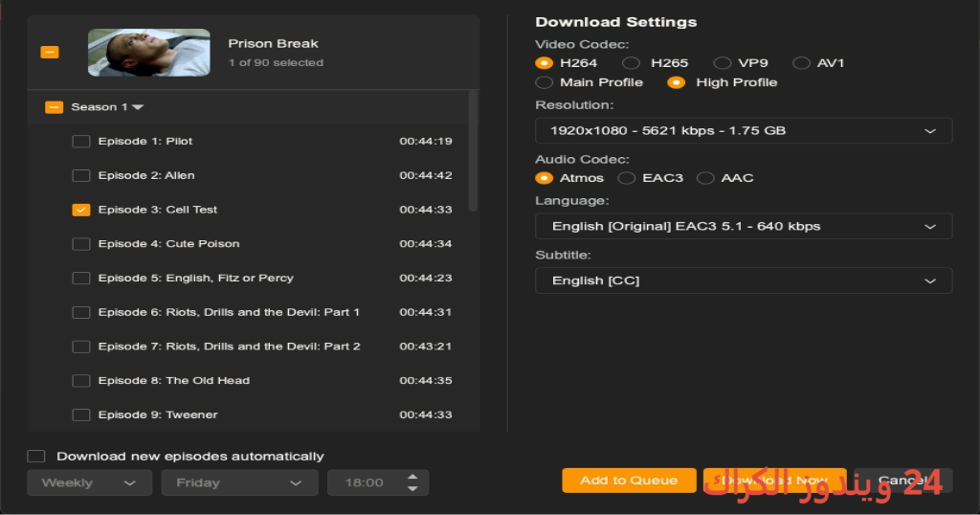Screen dimensions: 980x515
Task: Click duration 00:43:21 of Episode 7
Action: tap(426, 347)
